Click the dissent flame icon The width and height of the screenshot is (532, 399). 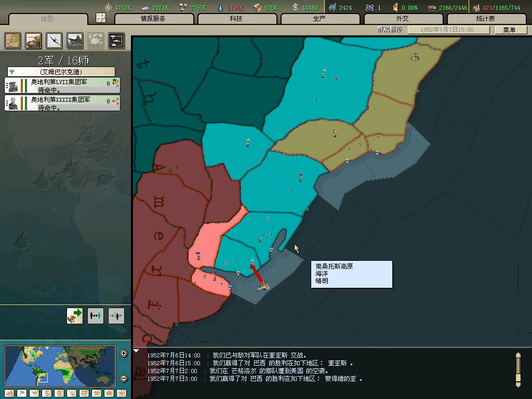[395, 7]
